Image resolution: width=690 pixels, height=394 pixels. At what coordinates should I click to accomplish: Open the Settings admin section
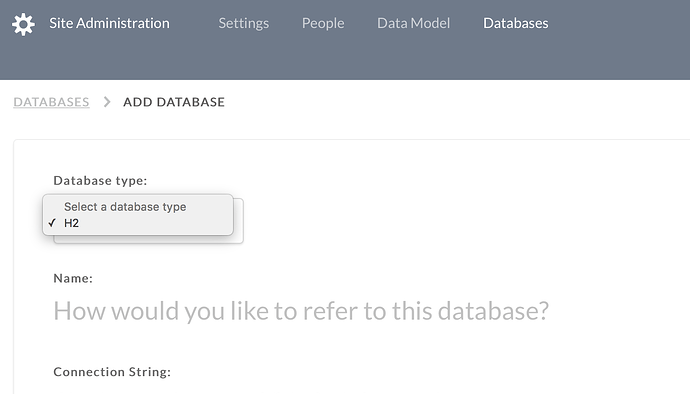pos(243,23)
